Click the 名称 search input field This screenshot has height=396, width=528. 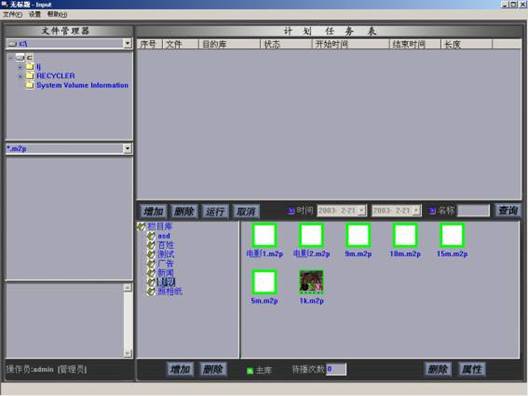(x=473, y=211)
